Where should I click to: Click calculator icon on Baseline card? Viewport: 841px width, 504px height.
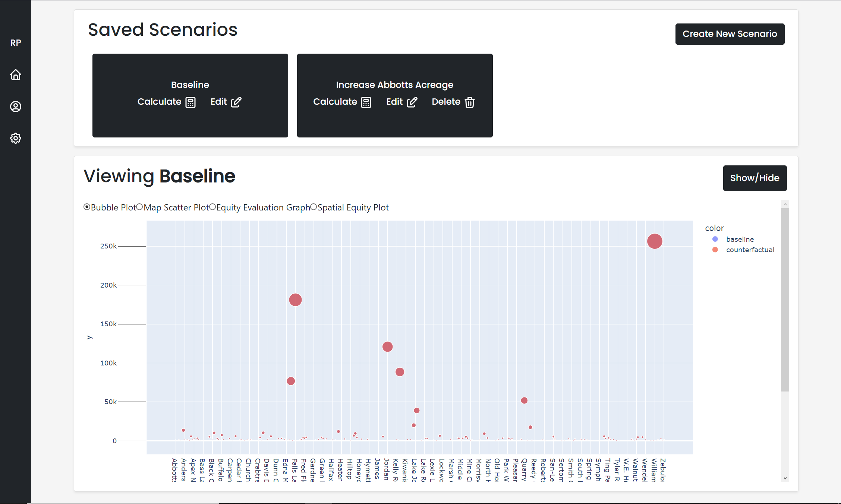click(190, 102)
